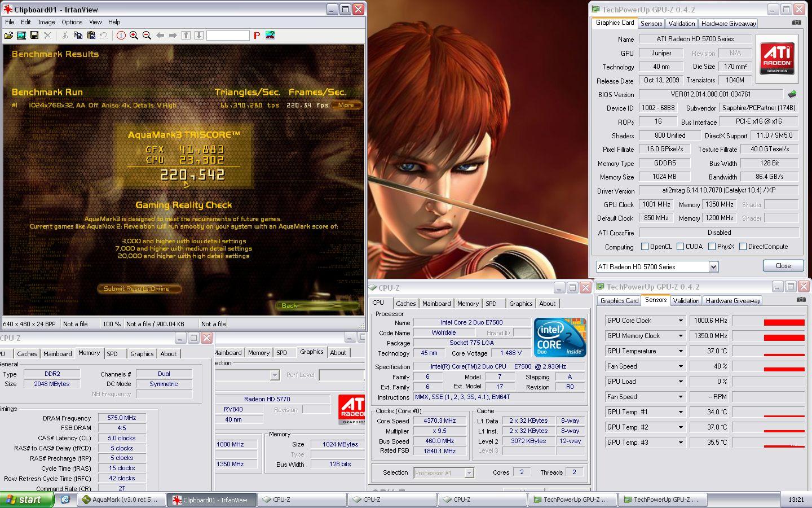Screen dimensions: 812x508
Task: Click the More button beside benchmark fps
Action: pyautogui.click(x=346, y=105)
